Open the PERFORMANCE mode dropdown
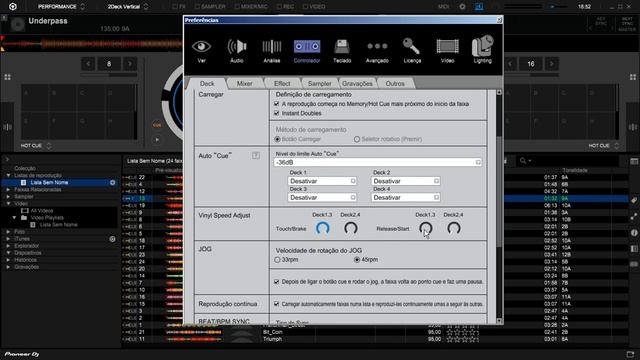The image size is (640, 360). (61, 7)
